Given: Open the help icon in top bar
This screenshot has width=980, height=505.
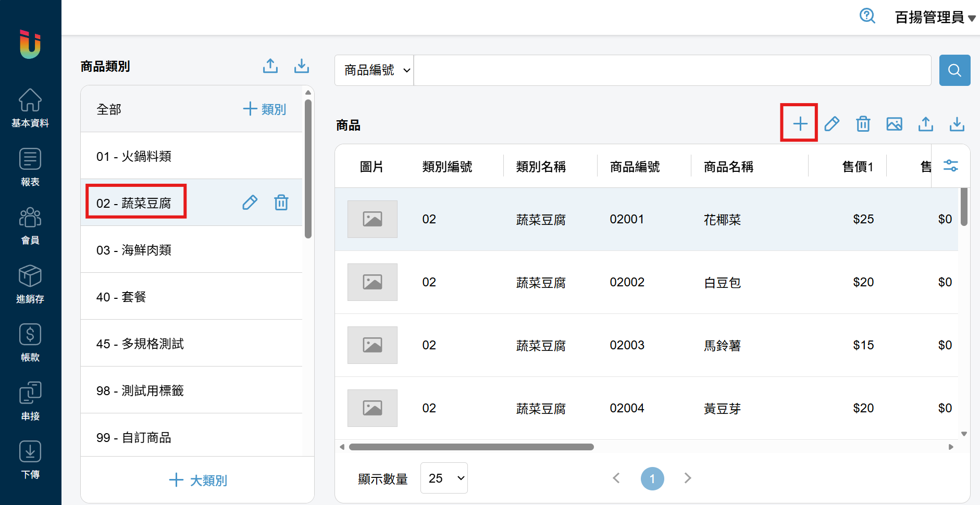Looking at the screenshot, I should pyautogui.click(x=867, y=16).
